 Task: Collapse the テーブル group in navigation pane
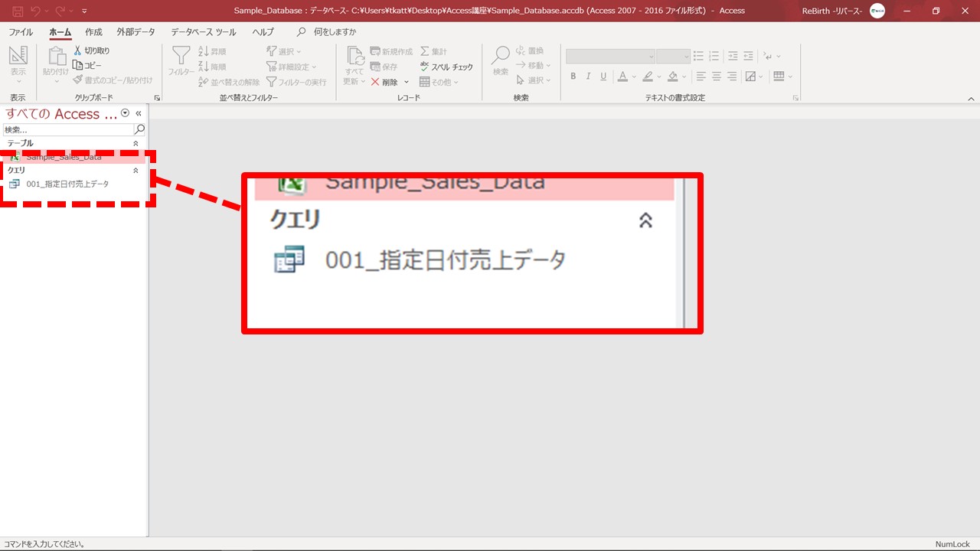coord(136,143)
